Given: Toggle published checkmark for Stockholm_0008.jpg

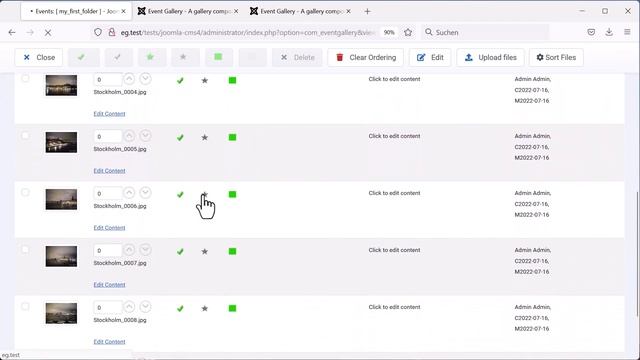Looking at the screenshot, I should pyautogui.click(x=180, y=309).
